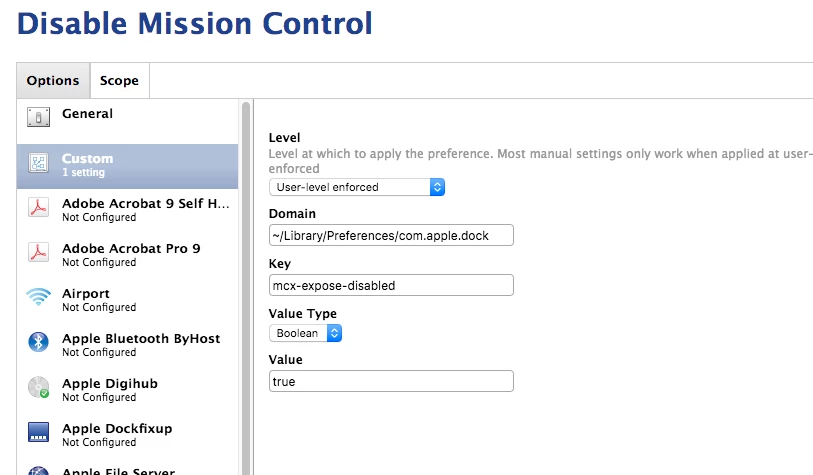Select the Apple Bluetooth ByHost icon
Image resolution: width=813 pixels, height=475 pixels.
tap(38, 342)
